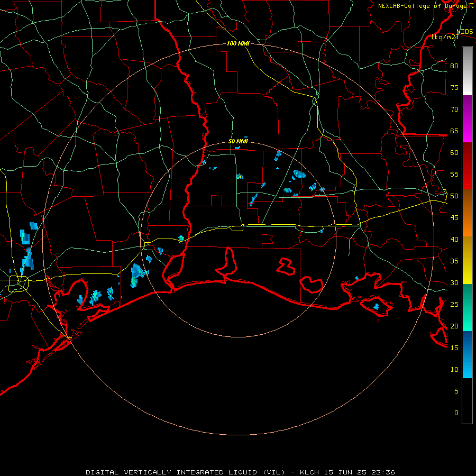Click the echo cell on the yellow highway near state border
Screen dimensions: 476x476
[x=181, y=238]
